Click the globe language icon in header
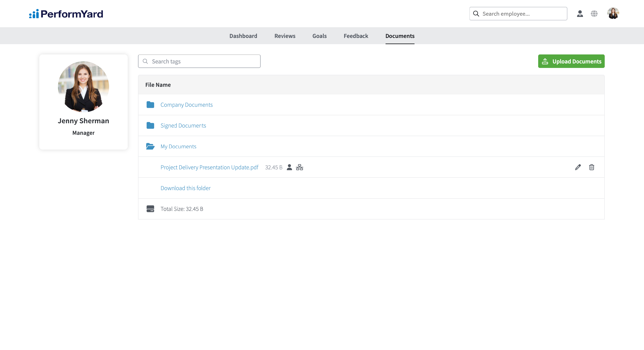Viewport: 644px width, 350px height. click(x=594, y=14)
